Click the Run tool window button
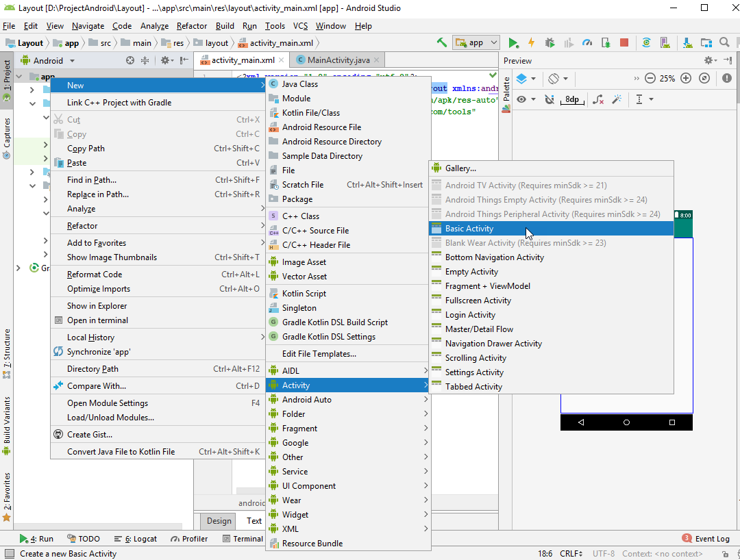Viewport: 740px width, 560px height. (36, 539)
